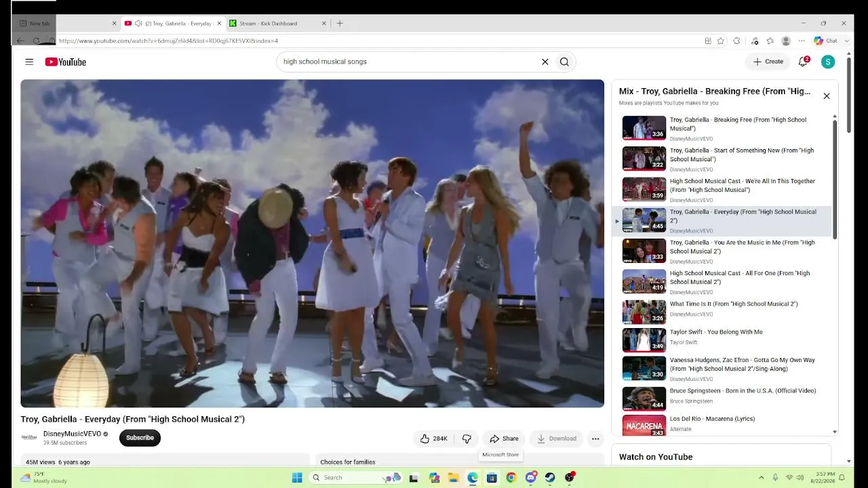Play What Time Is It thumbnail
The image size is (868, 488).
click(644, 312)
